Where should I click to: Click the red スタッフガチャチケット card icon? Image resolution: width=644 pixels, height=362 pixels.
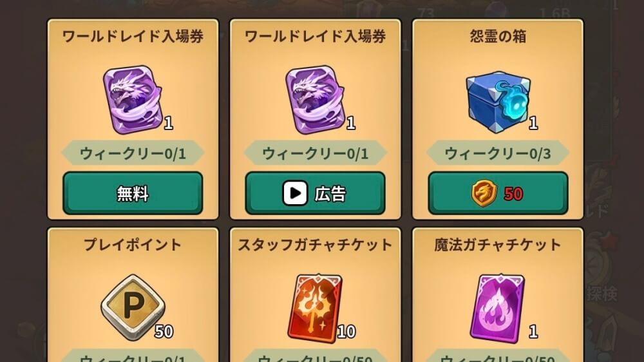pyautogui.click(x=315, y=307)
